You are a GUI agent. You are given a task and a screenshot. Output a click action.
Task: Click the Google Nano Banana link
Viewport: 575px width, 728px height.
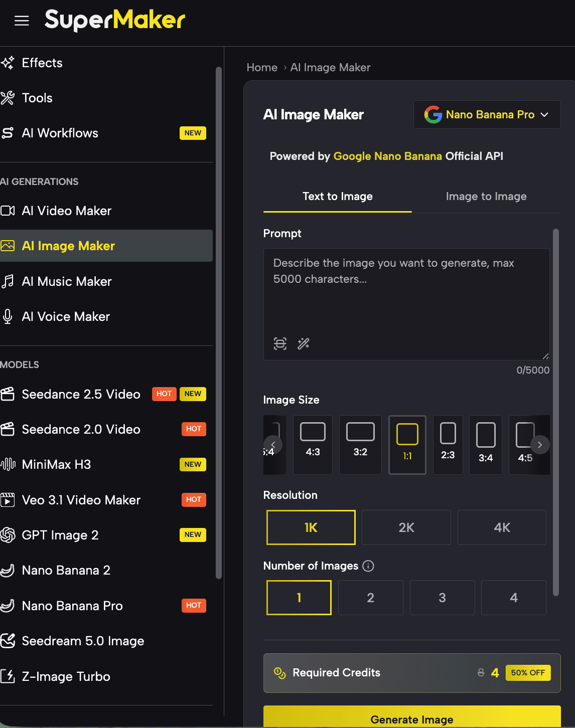click(387, 156)
